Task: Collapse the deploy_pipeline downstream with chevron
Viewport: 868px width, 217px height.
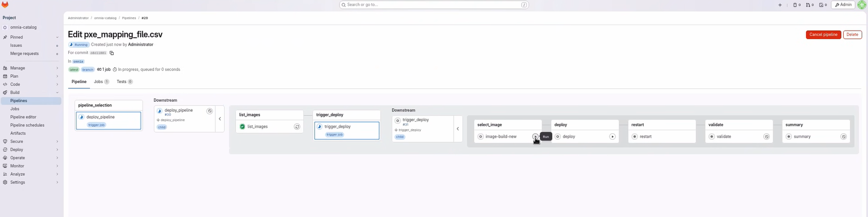Action: coord(220,119)
